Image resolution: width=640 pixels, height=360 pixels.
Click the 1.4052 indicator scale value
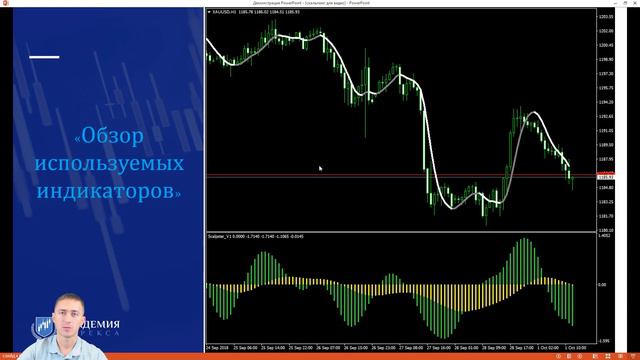tap(604, 236)
